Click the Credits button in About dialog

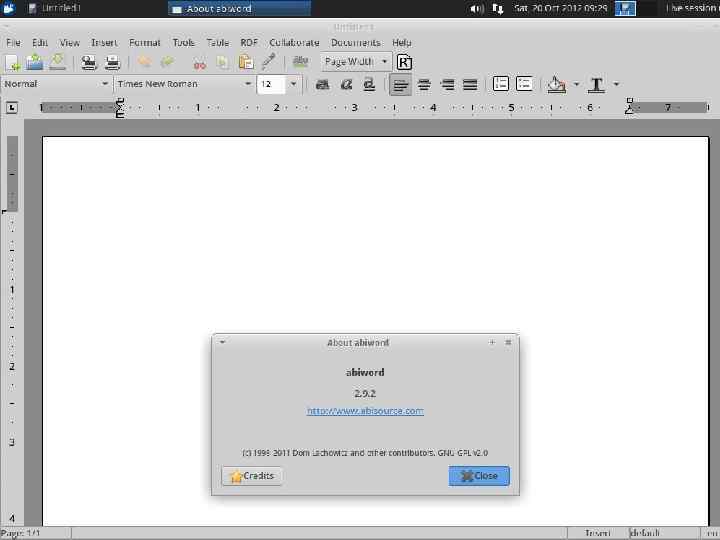click(252, 476)
